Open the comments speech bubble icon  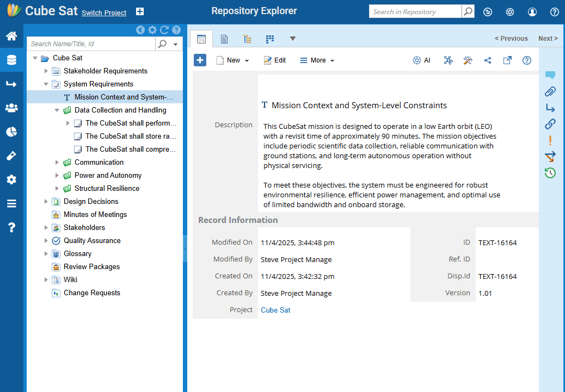click(550, 75)
